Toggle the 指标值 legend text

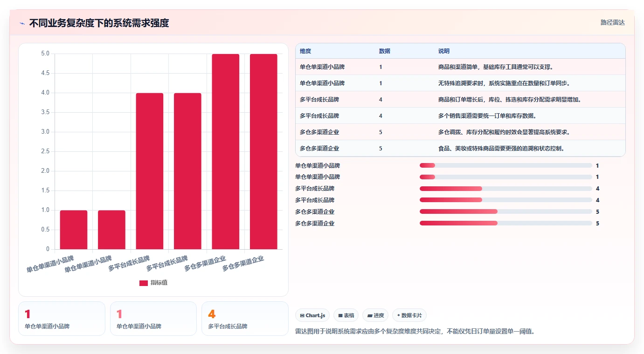pos(159,283)
